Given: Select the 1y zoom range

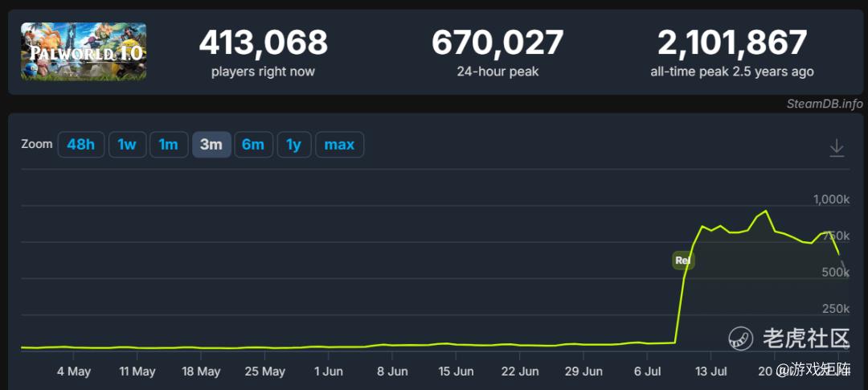Looking at the screenshot, I should click(294, 145).
